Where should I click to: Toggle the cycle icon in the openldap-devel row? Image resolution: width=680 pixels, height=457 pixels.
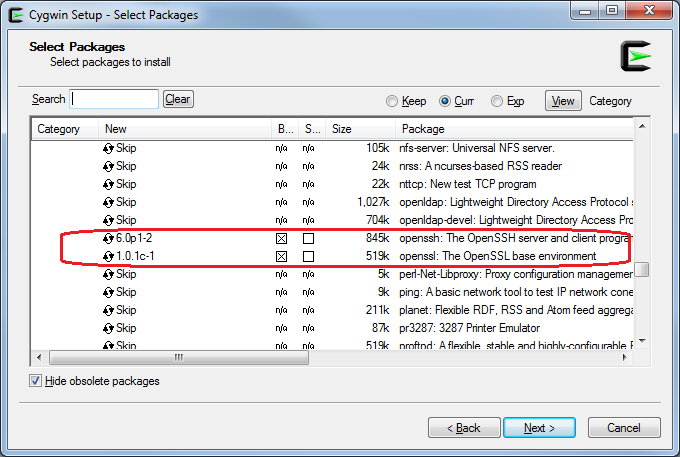108,221
